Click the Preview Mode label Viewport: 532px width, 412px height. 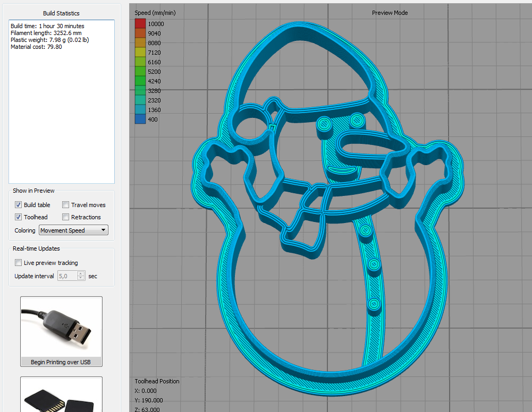[390, 13]
